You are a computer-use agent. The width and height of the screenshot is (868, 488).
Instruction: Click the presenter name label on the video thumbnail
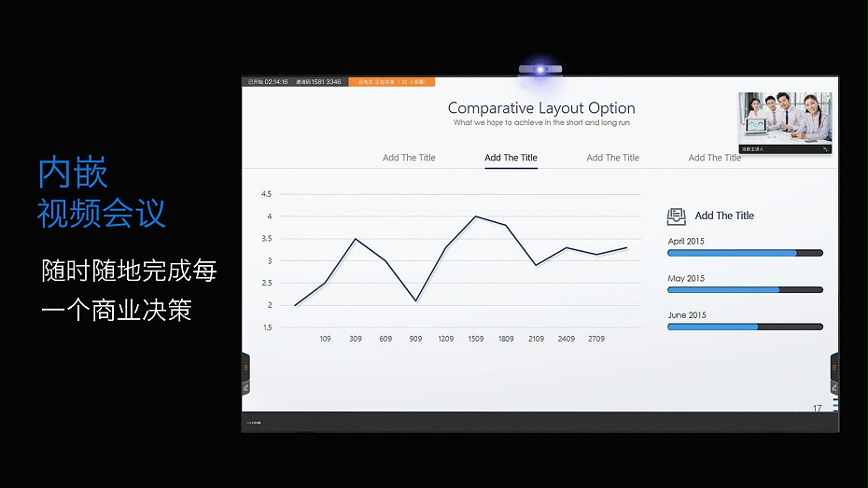click(x=753, y=149)
